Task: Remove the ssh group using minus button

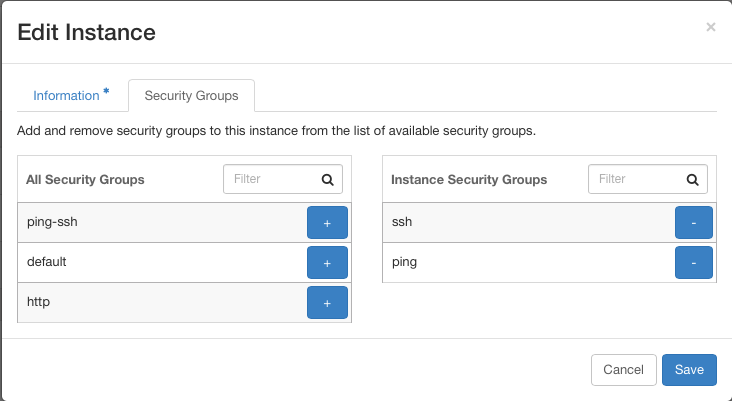Action: coord(694,223)
